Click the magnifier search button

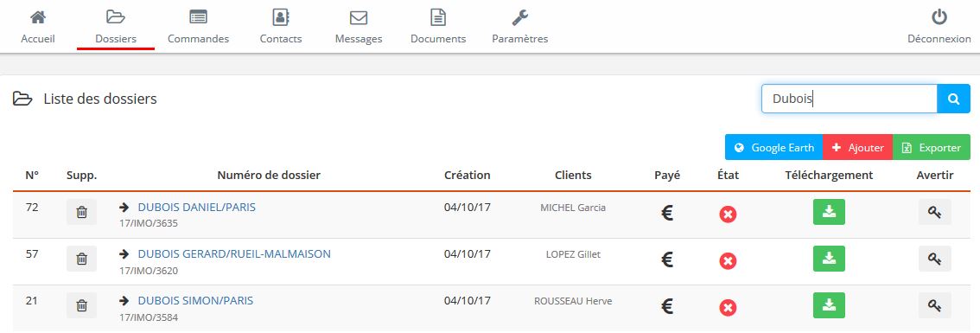[x=953, y=99]
